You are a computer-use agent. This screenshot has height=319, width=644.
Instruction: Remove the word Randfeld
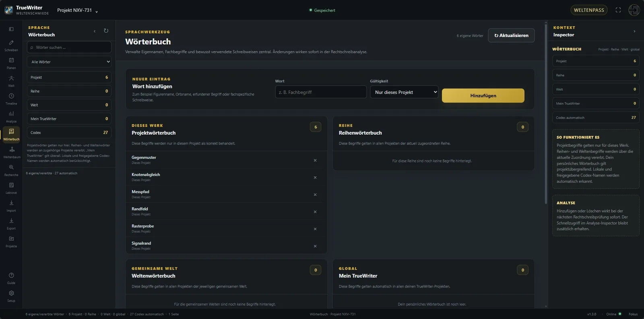[x=315, y=212]
